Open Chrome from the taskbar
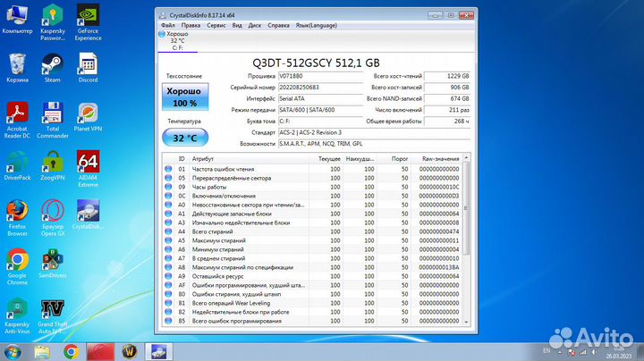644x361 pixels. point(71,352)
